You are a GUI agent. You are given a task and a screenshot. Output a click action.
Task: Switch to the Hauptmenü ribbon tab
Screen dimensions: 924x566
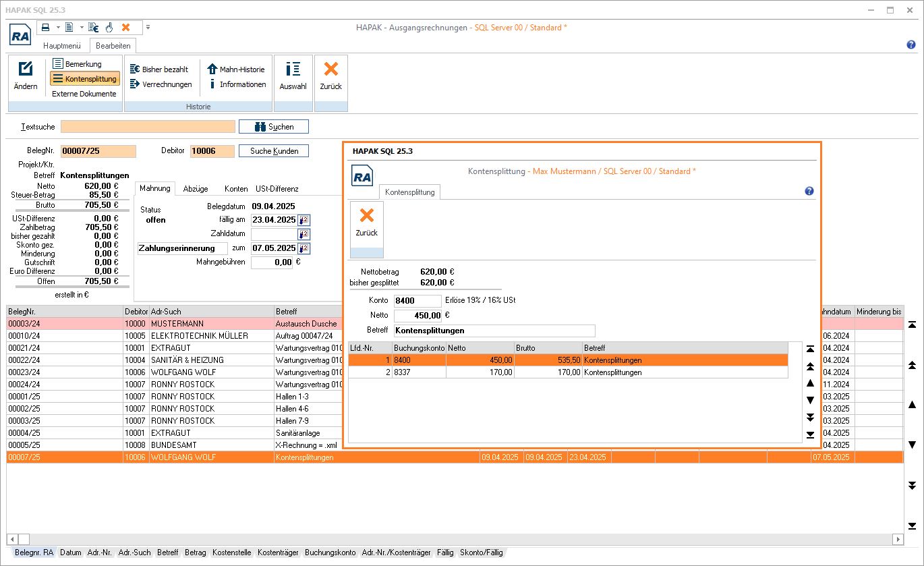[62, 46]
